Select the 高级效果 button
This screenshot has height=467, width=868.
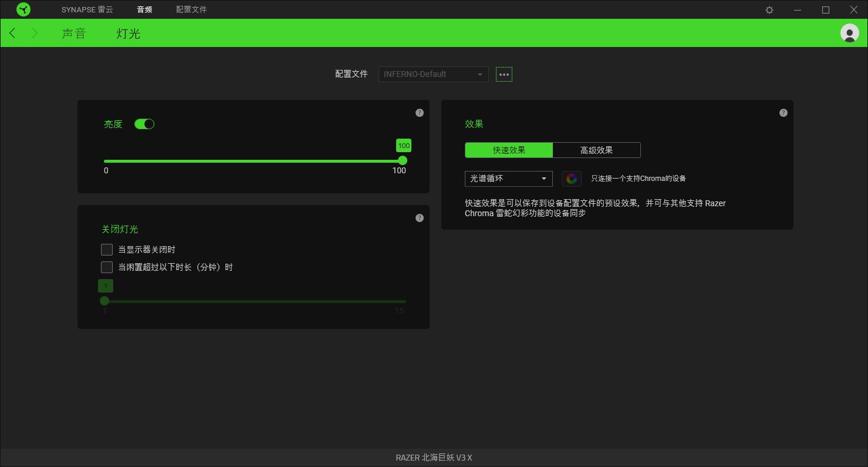(x=596, y=150)
